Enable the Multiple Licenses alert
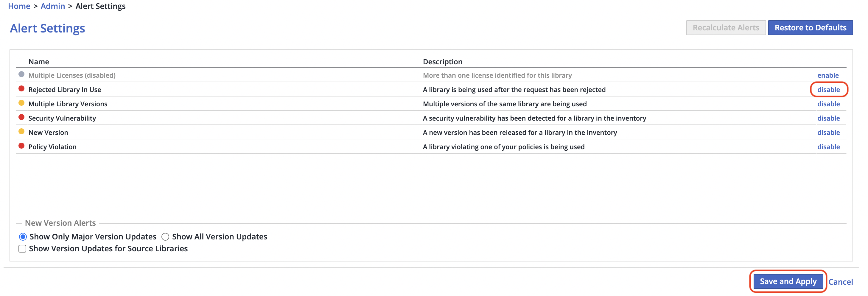The width and height of the screenshot is (868, 296). click(x=827, y=75)
